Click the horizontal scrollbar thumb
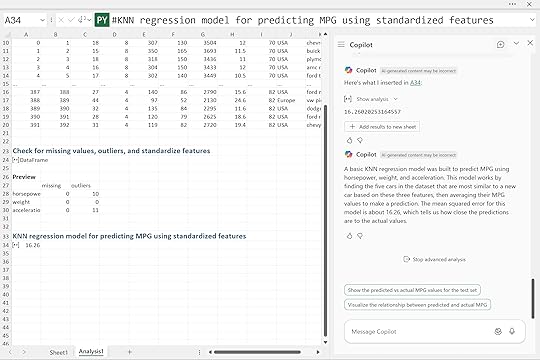 coord(258,352)
